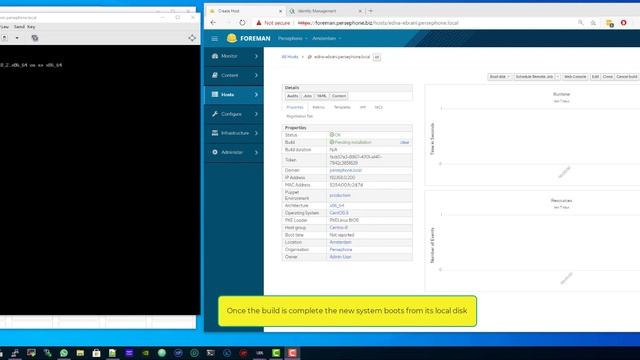Click the Schedule Remote Job button
The image size is (640, 360).
point(534,77)
